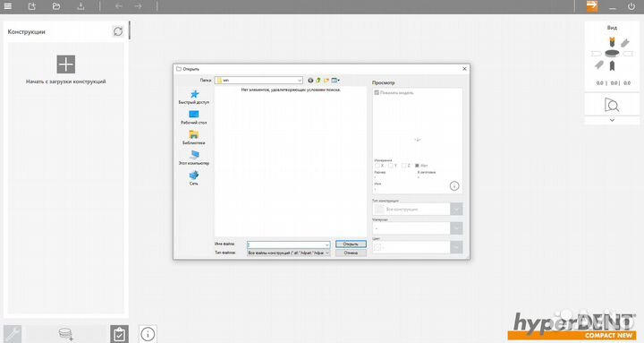Click the info circle in preview panel
This screenshot has width=644, height=343.
tap(454, 186)
